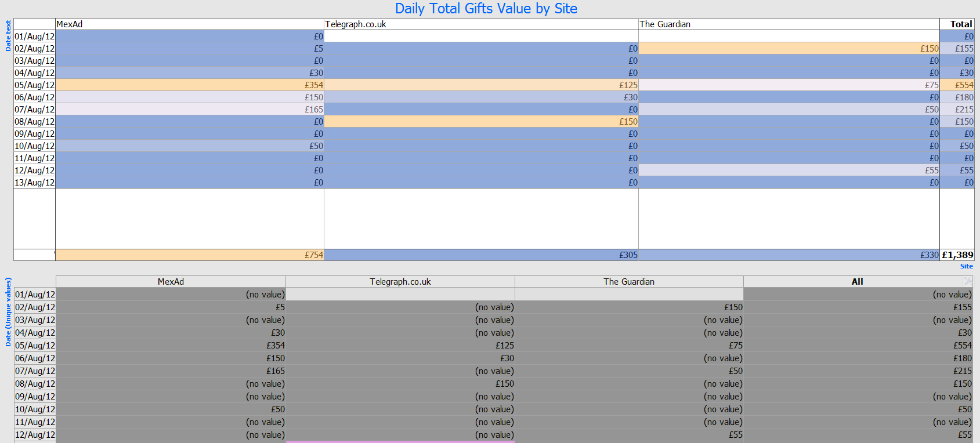This screenshot has width=980, height=443.
Task: Select the (no value) Telegraph cell for 02/Aug/12
Action: (400, 307)
